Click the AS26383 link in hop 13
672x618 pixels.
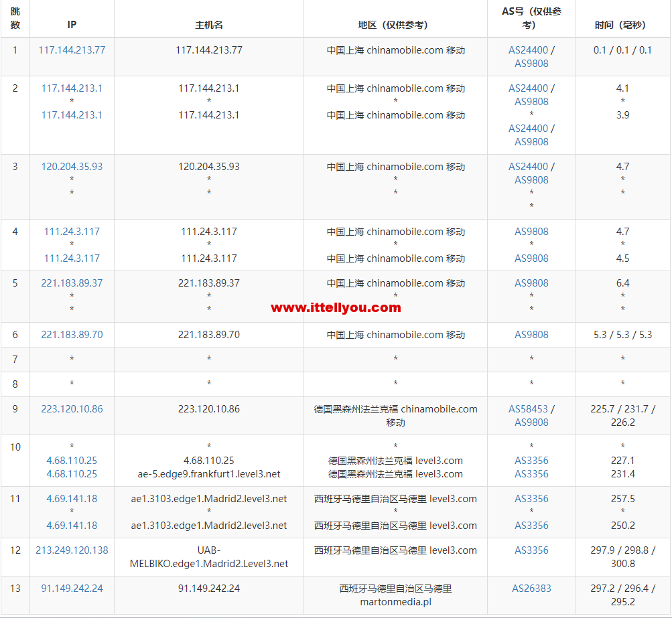(x=531, y=589)
